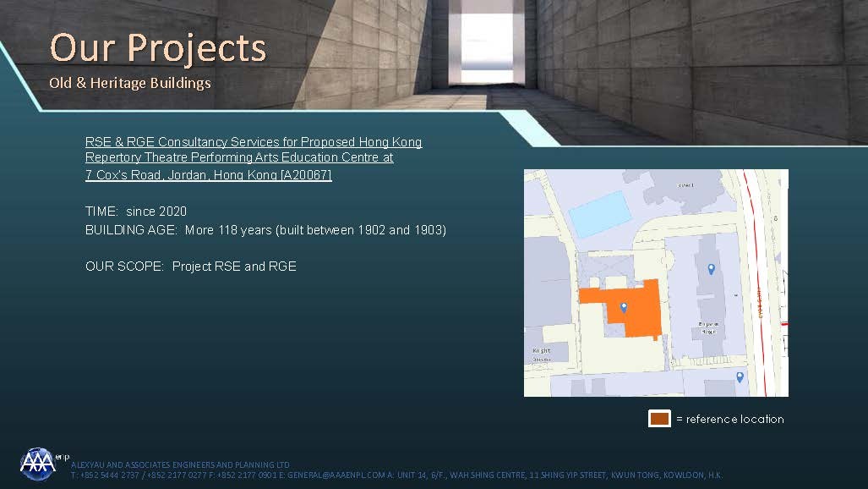Click the map pin on the orange building
Image resolution: width=868 pixels, height=489 pixels.
624,307
